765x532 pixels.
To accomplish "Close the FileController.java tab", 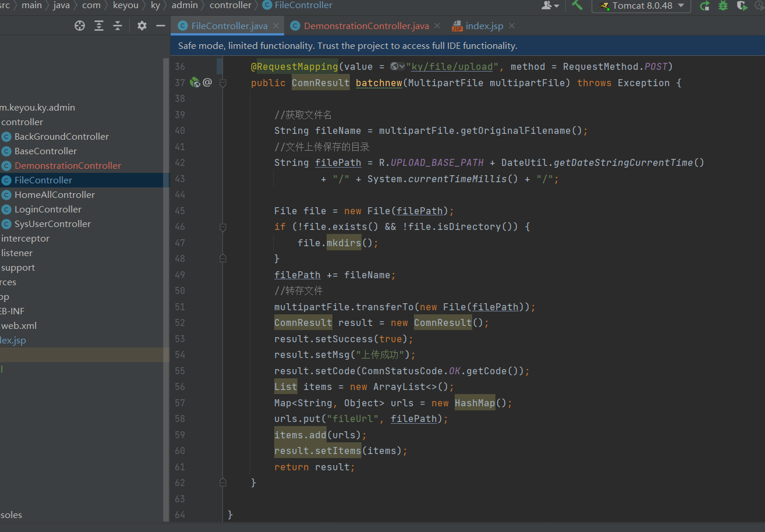I will click(277, 26).
